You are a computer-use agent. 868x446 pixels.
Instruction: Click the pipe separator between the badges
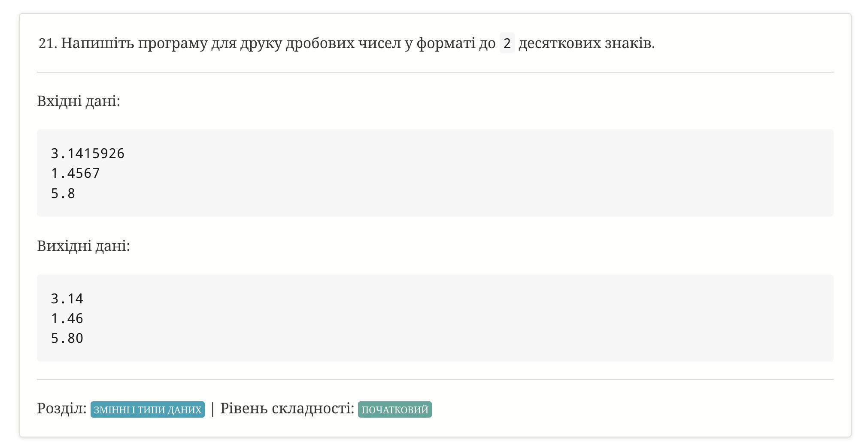(x=212, y=409)
